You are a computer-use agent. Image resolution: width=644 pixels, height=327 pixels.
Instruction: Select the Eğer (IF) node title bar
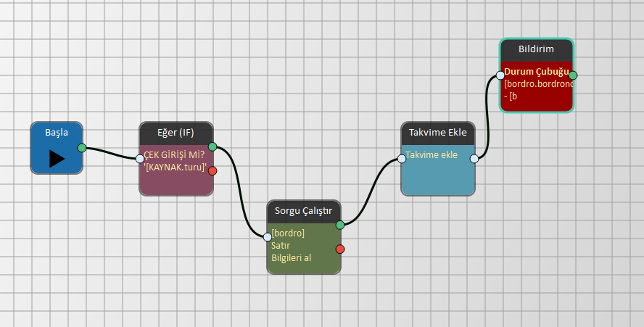pyautogui.click(x=176, y=133)
